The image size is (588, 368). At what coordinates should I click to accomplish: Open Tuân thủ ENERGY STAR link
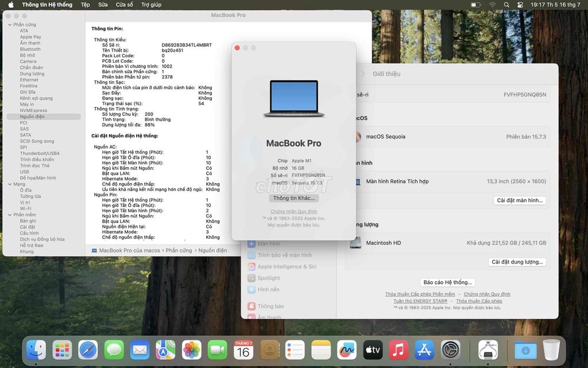coord(420,301)
